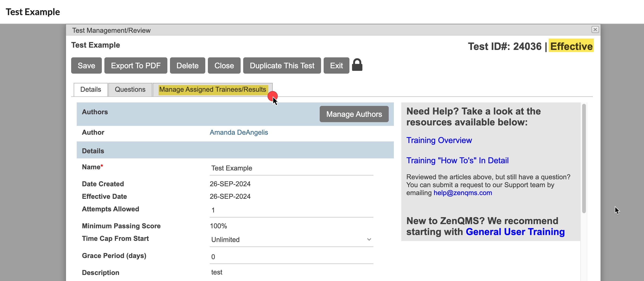Open General User Training link

[x=515, y=232]
